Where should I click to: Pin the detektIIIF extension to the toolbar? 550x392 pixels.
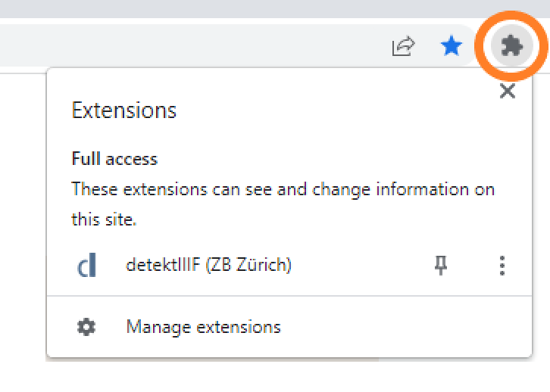click(x=441, y=265)
